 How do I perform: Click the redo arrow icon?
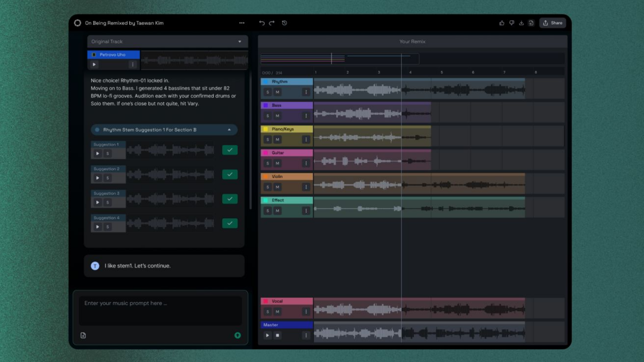point(272,23)
